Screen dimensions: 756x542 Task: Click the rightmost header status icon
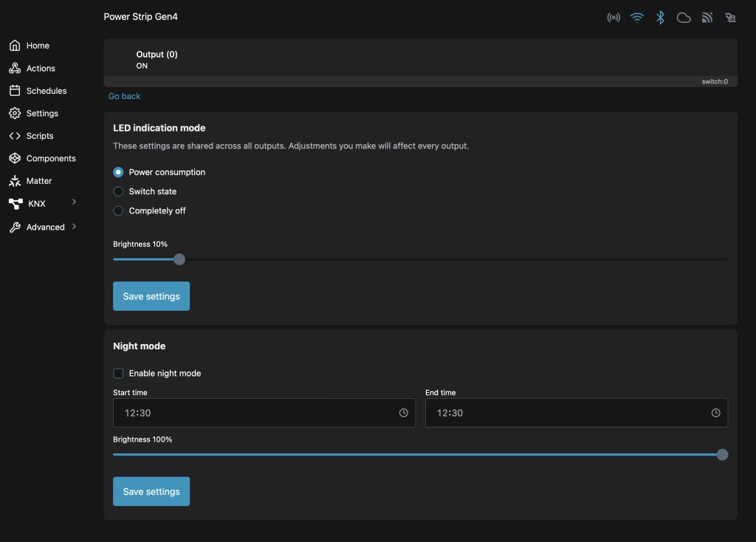click(731, 18)
